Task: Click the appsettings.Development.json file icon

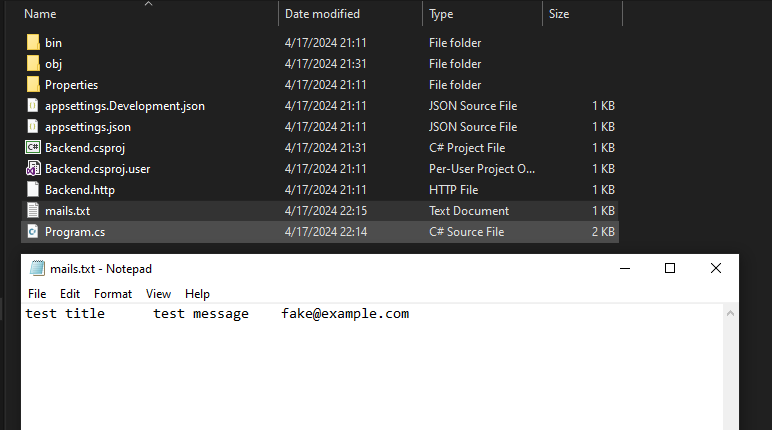Action: [33, 106]
